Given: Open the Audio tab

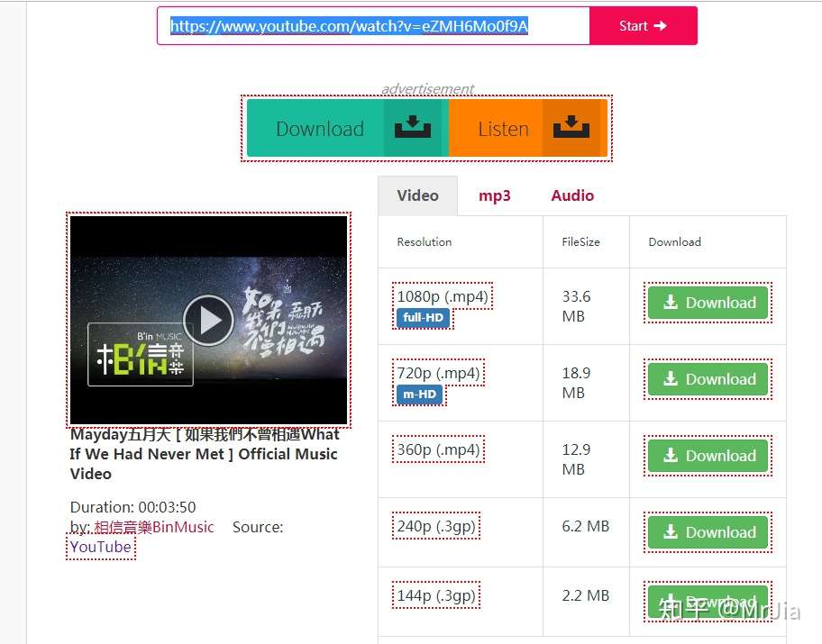Looking at the screenshot, I should tap(572, 195).
